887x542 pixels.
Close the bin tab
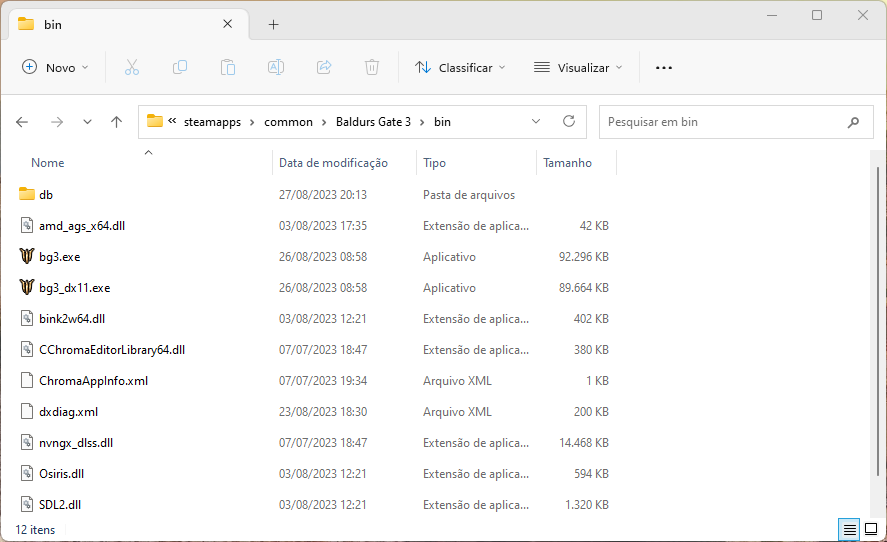pos(227,24)
